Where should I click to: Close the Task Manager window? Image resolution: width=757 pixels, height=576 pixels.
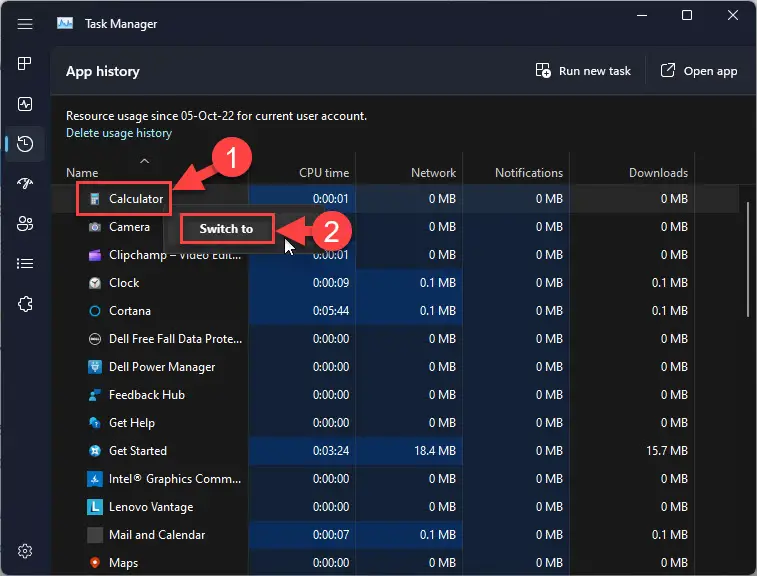click(732, 15)
